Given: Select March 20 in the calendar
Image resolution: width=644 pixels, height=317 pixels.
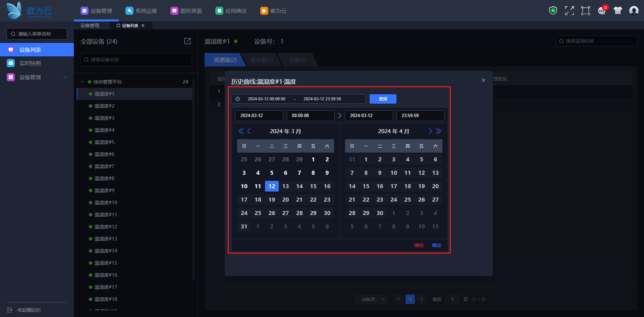Looking at the screenshot, I should [x=285, y=200].
